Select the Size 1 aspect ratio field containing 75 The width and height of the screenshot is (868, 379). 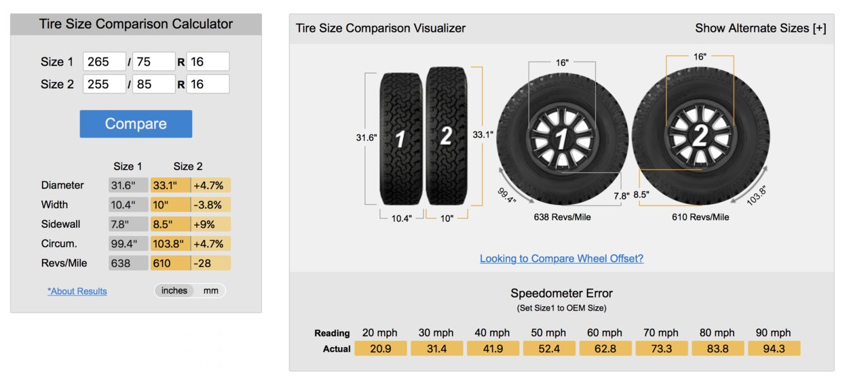pos(154,62)
